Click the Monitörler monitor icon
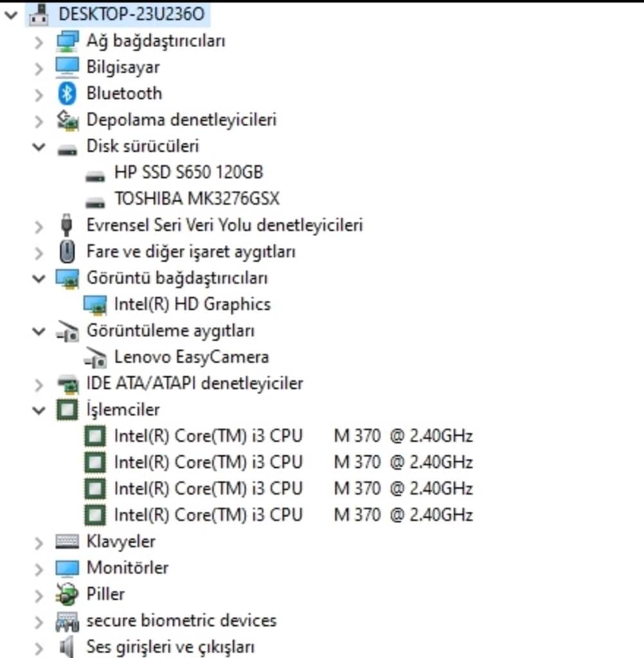Viewport: 644px width, 658px height. click(x=67, y=569)
